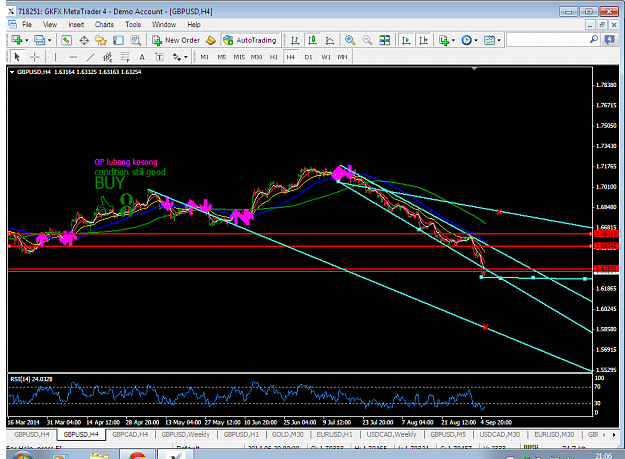This screenshot has height=459, width=625.
Task: Select the Horizontal Line drawing tool
Action: [73, 57]
